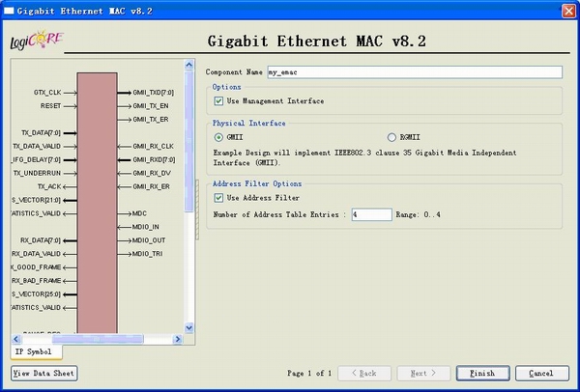Click the GTX_CLK input port label
This screenshot has height=392, width=580.
tap(47, 92)
